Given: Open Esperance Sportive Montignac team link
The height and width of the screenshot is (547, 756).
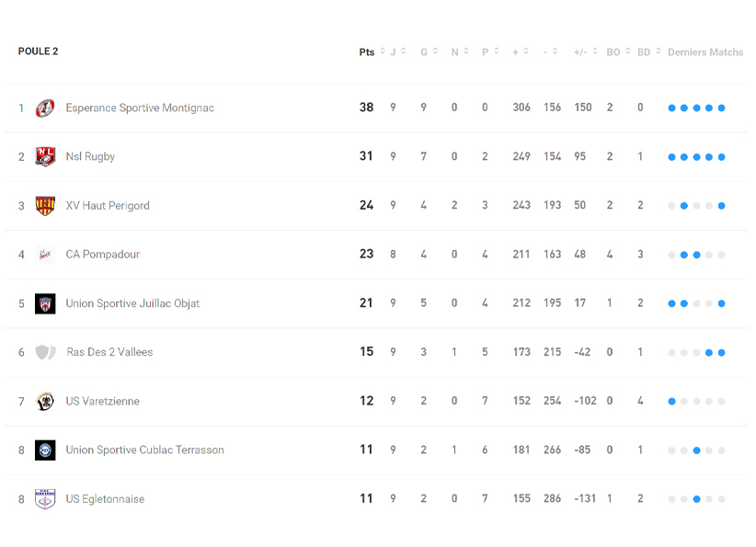Looking at the screenshot, I should pos(140,108).
